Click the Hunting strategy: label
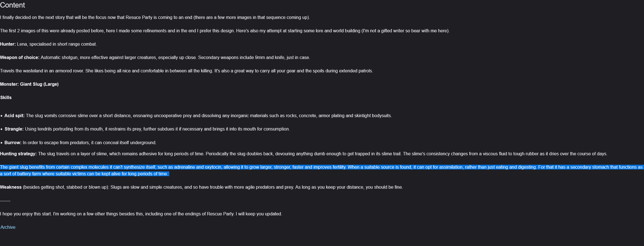Screen dimensions: 644x246 pos(18,154)
